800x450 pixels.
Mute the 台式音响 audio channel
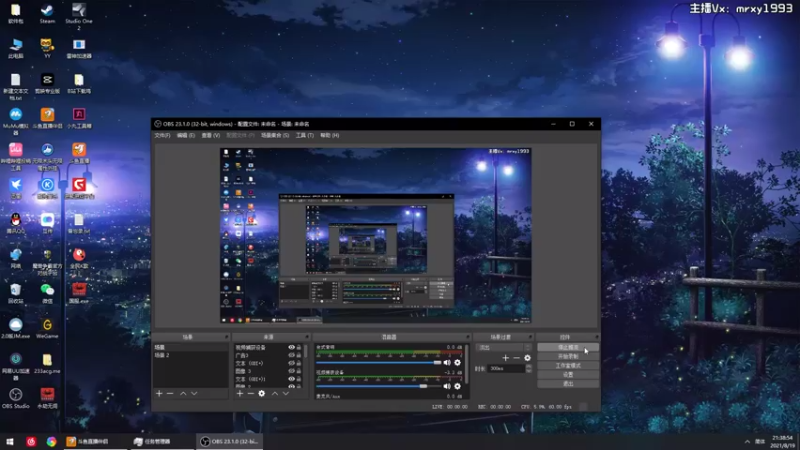[447, 362]
